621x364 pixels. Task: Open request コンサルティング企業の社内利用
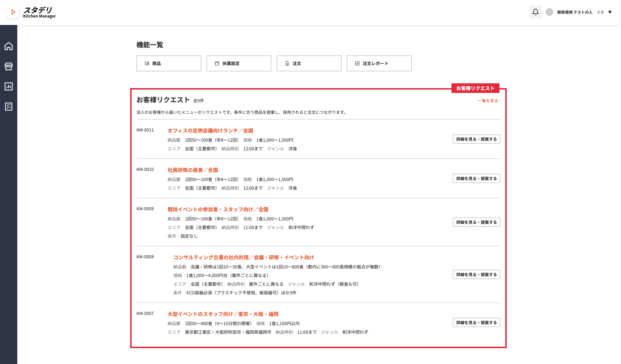point(244,258)
